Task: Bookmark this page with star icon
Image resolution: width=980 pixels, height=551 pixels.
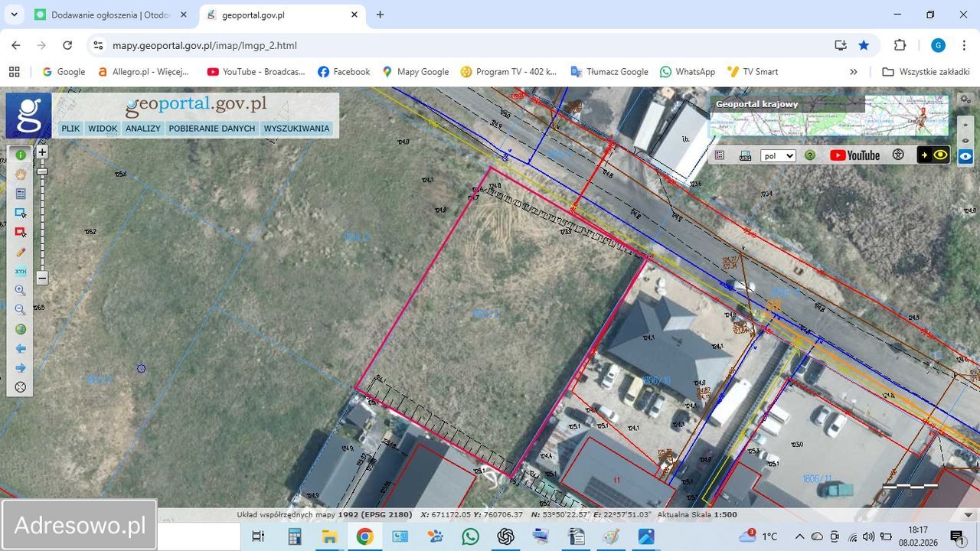Action: (864, 45)
